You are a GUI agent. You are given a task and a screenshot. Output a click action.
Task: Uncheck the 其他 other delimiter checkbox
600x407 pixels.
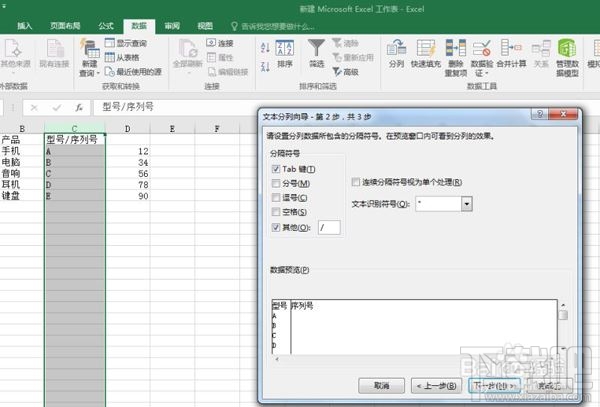tap(276, 227)
